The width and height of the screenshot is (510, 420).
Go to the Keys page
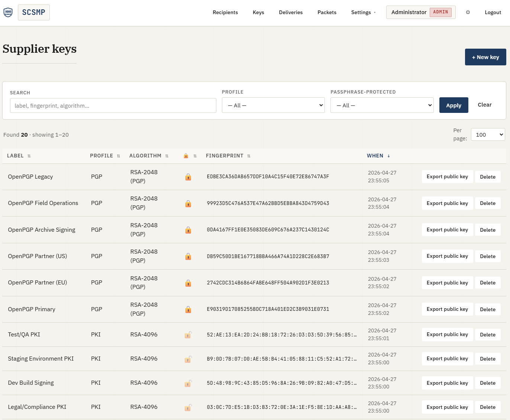[x=258, y=12]
